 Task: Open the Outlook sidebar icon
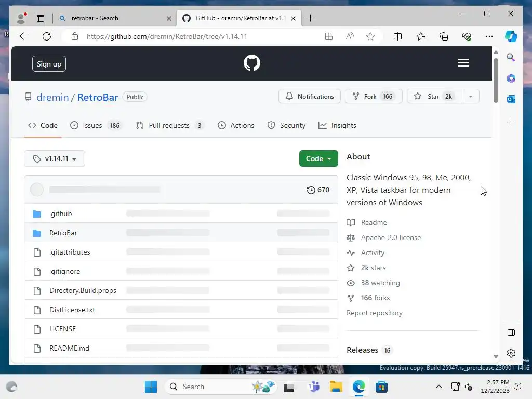tap(511, 99)
